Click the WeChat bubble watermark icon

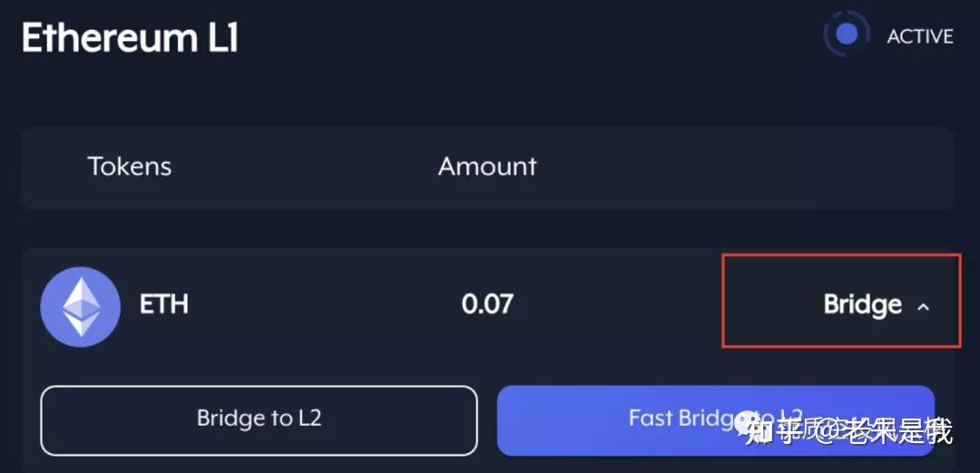(748, 425)
